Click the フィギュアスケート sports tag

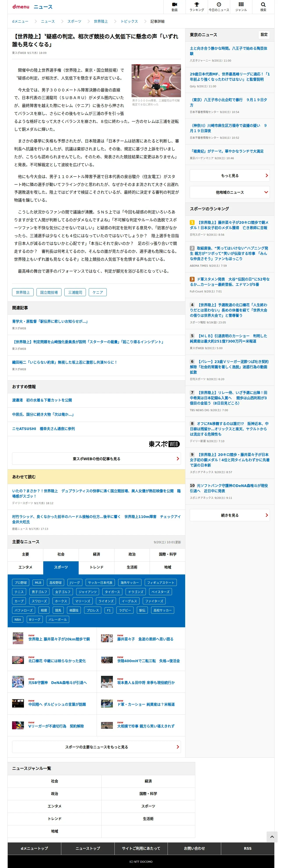click(161, 583)
